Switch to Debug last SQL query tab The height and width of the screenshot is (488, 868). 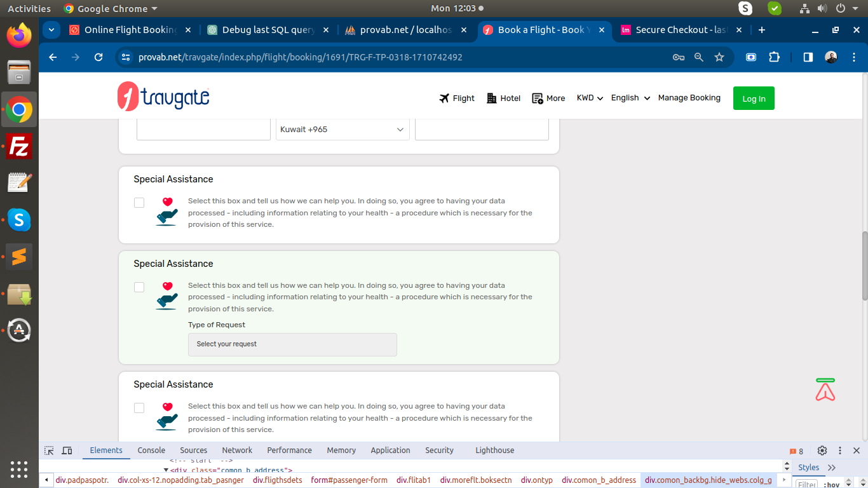pos(268,30)
